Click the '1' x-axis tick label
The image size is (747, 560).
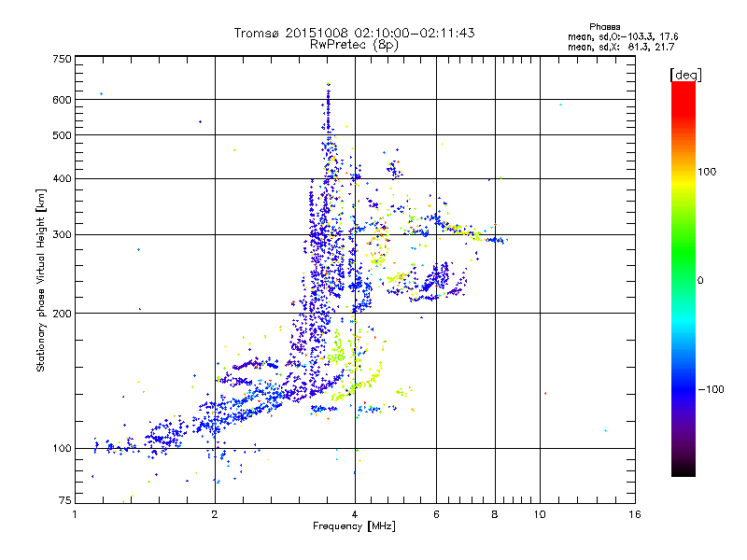(x=75, y=514)
